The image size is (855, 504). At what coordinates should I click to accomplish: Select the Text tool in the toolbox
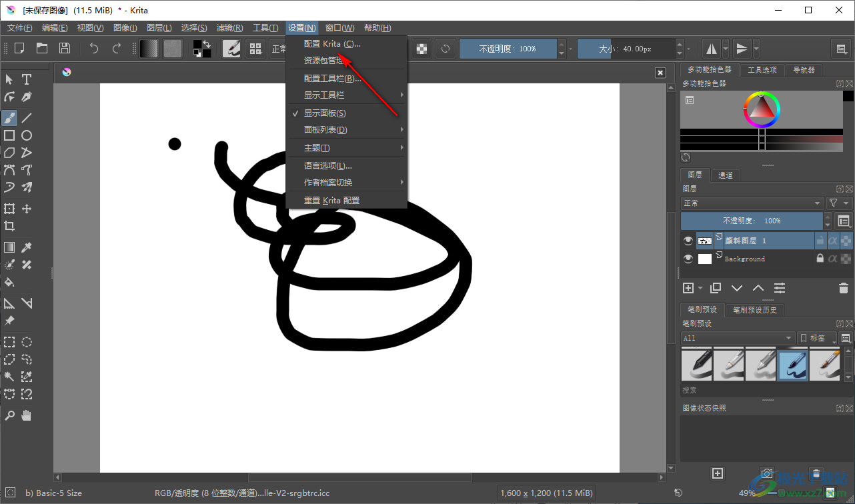[27, 79]
